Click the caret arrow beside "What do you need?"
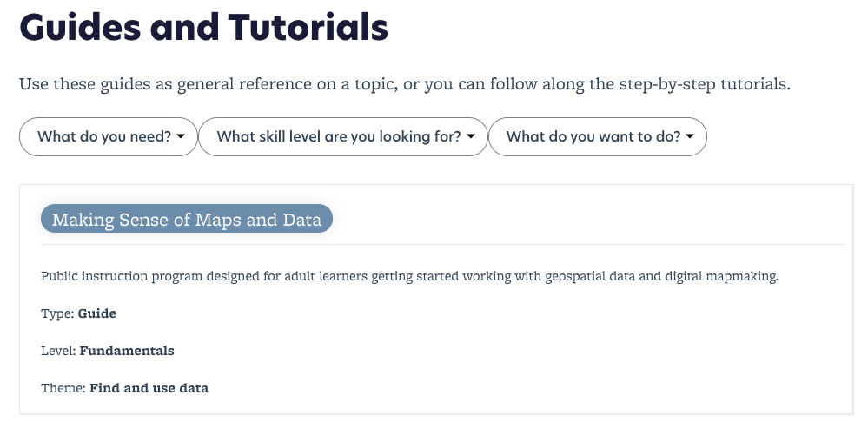Screen dimensions: 868x428 [181, 136]
